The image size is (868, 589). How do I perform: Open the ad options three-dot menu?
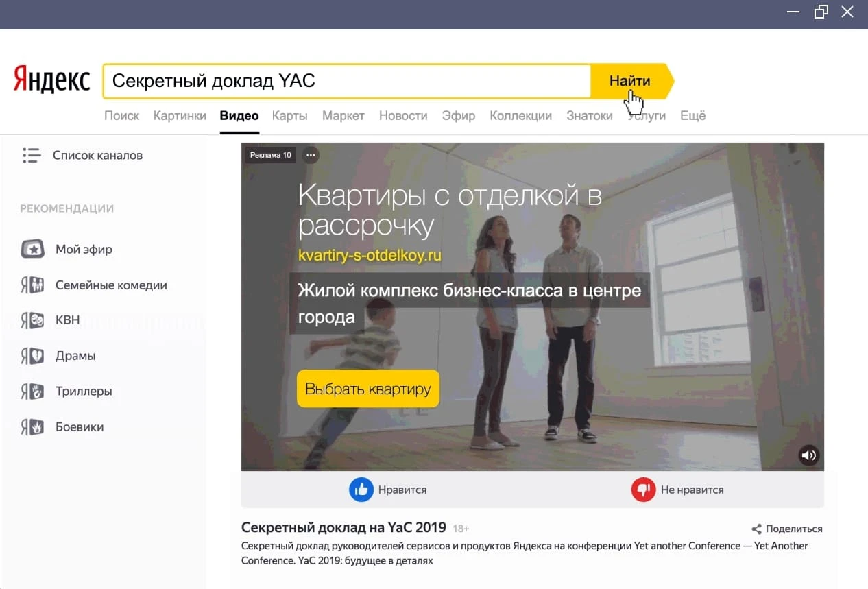311,155
